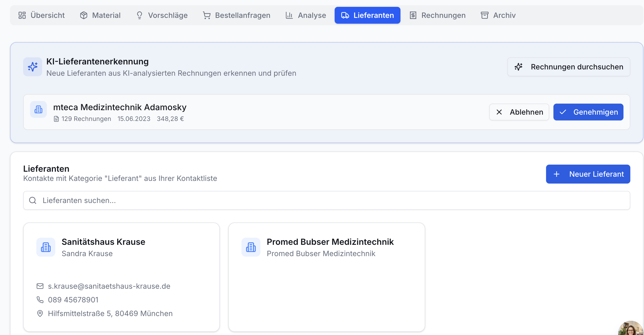Click the email s.krause@sanitaetshaus-krause.de
This screenshot has width=644, height=335.
coord(109,286)
